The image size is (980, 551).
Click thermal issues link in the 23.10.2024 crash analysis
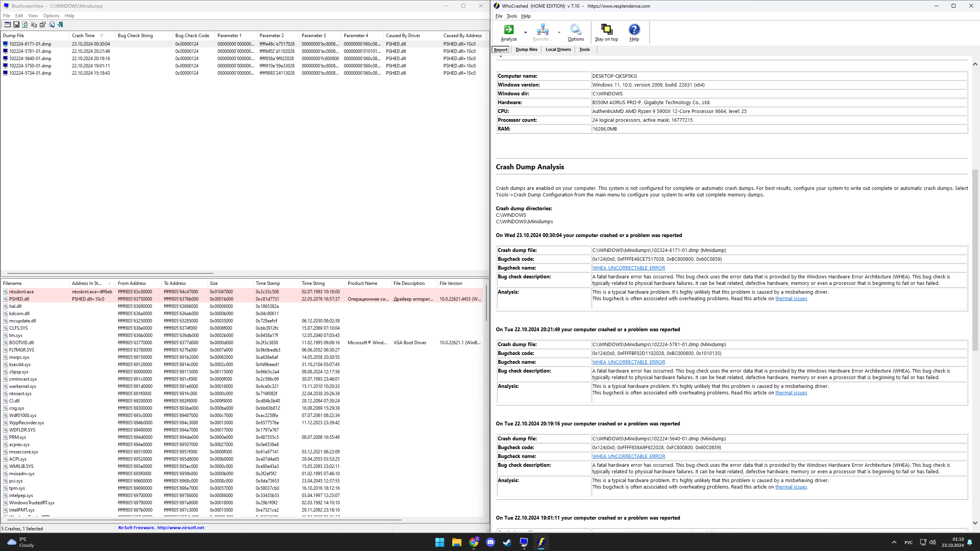pos(791,299)
